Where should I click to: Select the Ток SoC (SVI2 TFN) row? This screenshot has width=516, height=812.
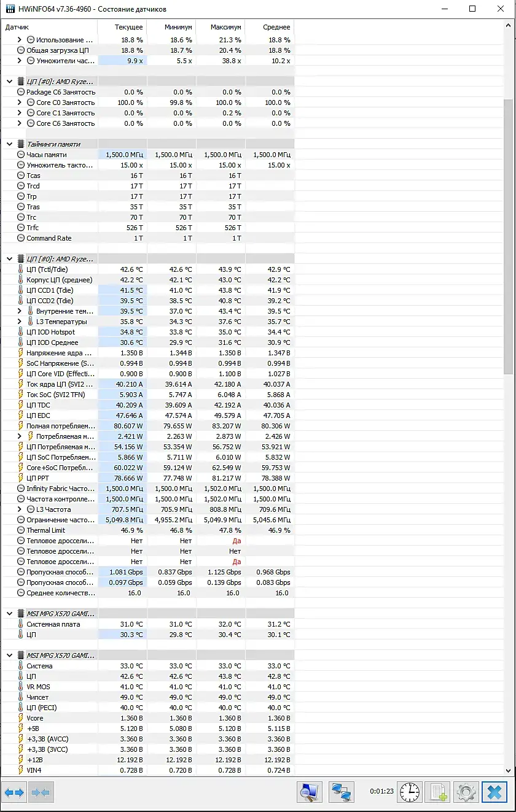click(x=147, y=395)
